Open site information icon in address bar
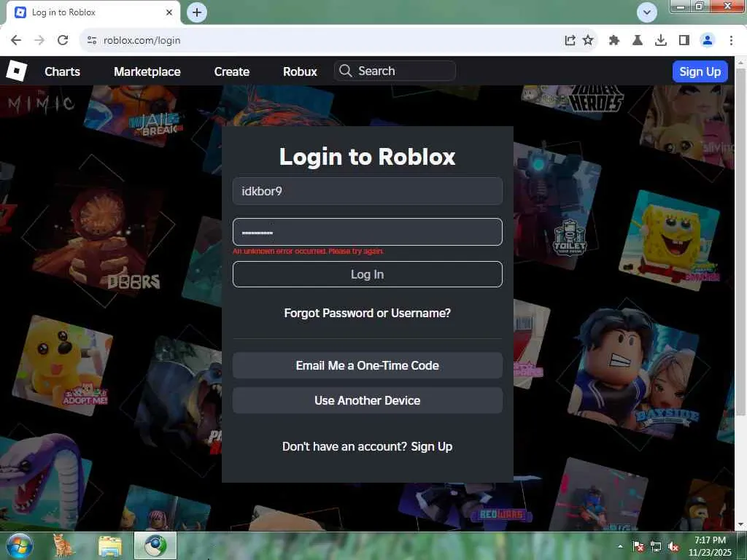Image resolution: width=747 pixels, height=560 pixels. point(92,41)
